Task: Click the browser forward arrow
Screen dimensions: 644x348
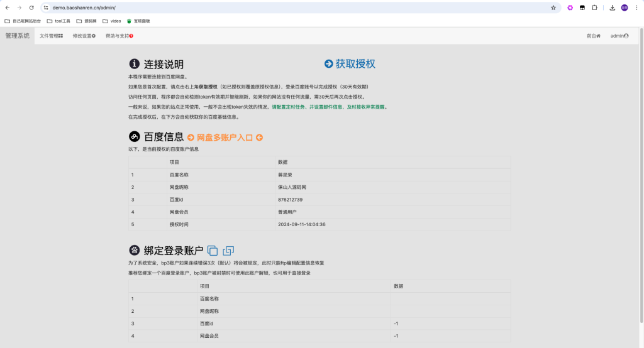Action: pyautogui.click(x=19, y=8)
